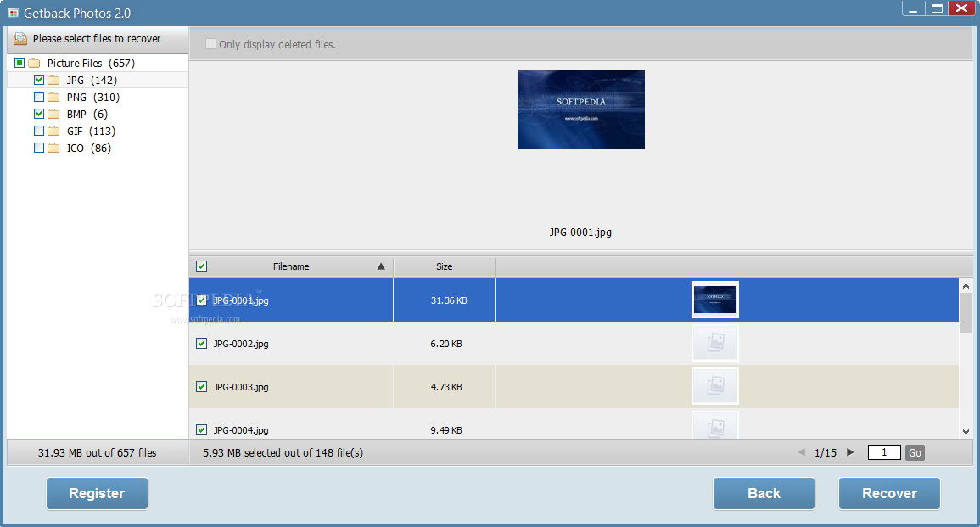Click the Picture Files folder icon

pos(35,63)
